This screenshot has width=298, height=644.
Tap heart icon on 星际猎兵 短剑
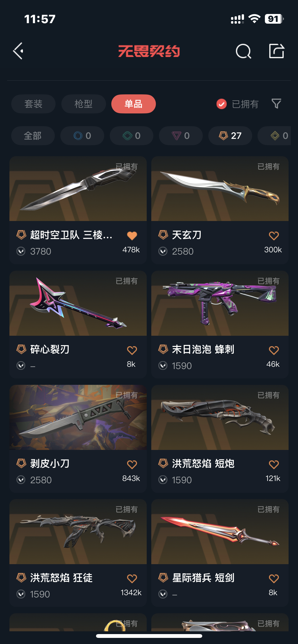click(x=274, y=579)
